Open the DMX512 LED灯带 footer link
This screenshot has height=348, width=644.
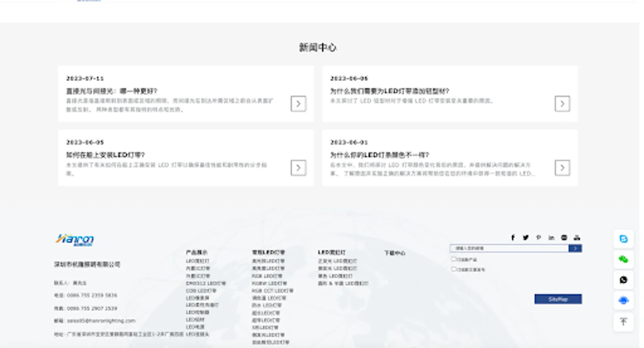click(x=206, y=283)
